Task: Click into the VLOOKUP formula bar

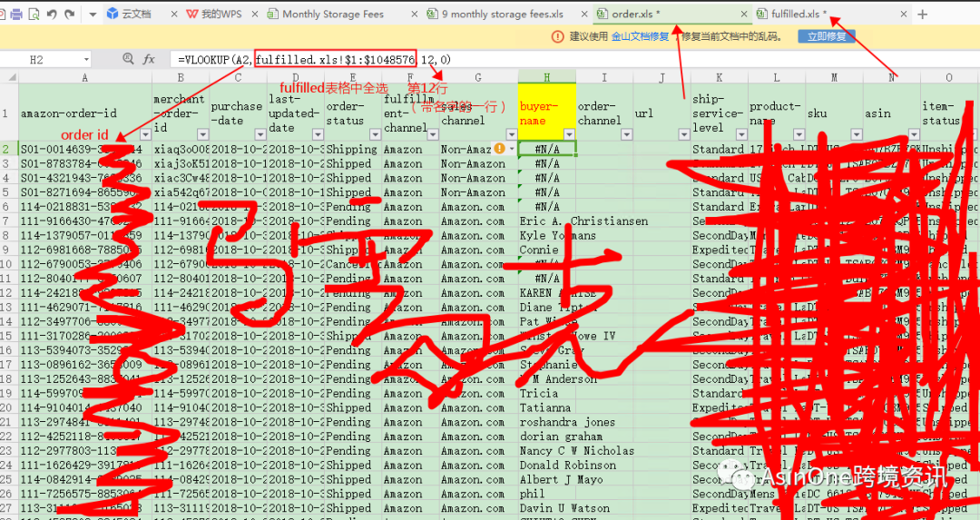Action: click(573, 59)
